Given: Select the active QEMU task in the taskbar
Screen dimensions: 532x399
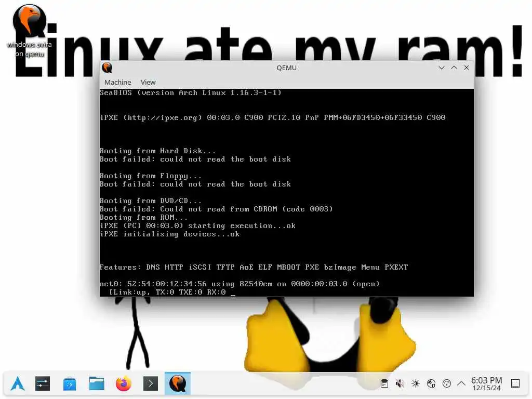Looking at the screenshot, I should (178, 384).
